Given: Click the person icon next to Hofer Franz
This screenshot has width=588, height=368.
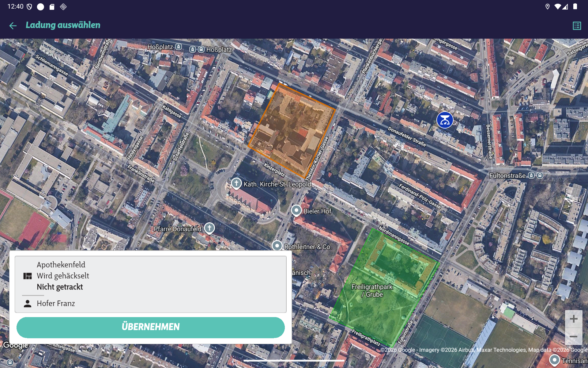Looking at the screenshot, I should coord(28,304).
